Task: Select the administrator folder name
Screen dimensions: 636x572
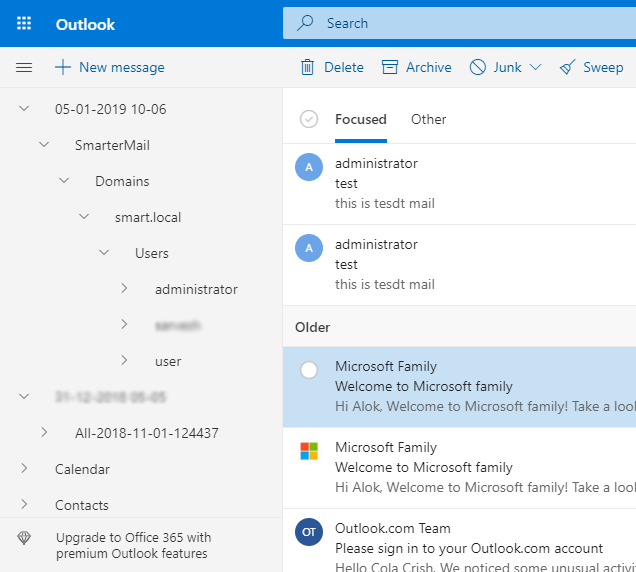Action: pyautogui.click(x=196, y=289)
